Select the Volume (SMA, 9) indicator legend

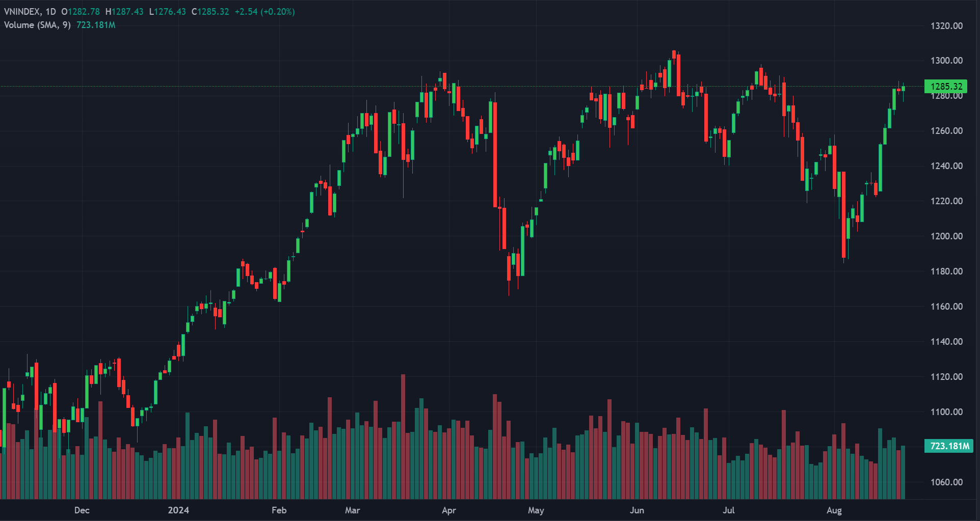[37, 25]
